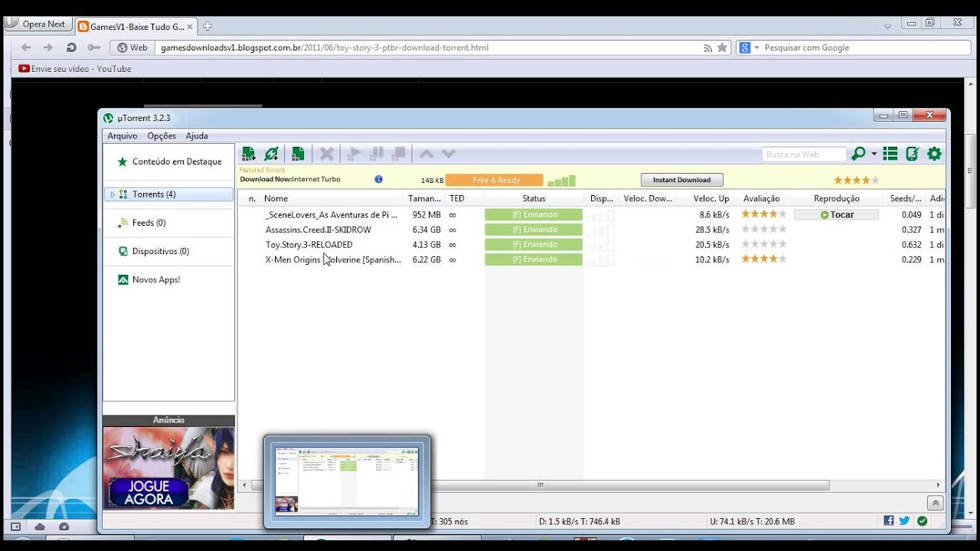Toggle the detailed list view icon
The height and width of the screenshot is (551, 980).
(x=890, y=154)
